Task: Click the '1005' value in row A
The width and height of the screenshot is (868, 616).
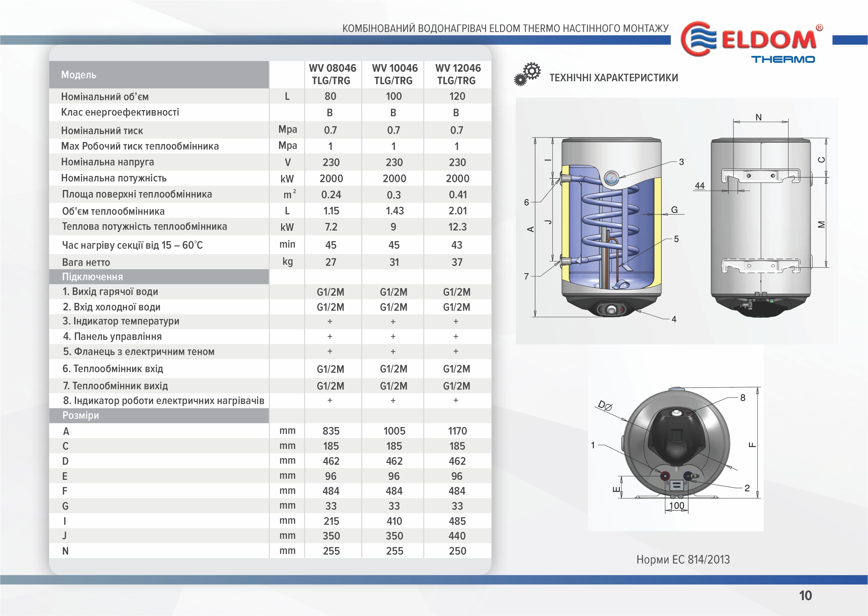Action: [394, 431]
